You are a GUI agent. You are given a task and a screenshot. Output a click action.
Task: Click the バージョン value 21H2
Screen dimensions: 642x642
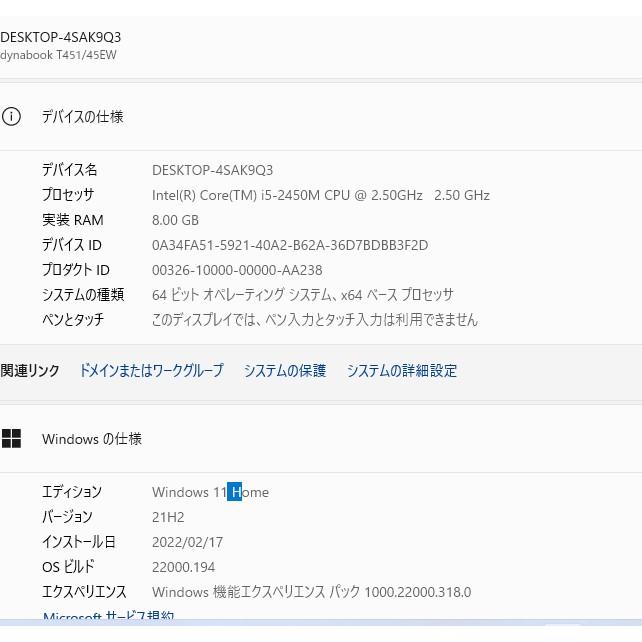pyautogui.click(x=168, y=517)
